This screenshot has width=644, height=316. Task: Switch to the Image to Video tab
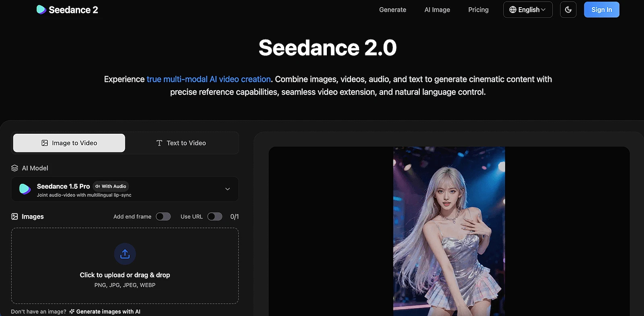click(69, 143)
